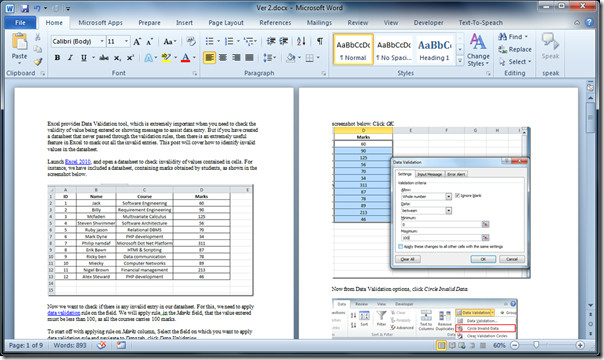Viewport: 604px width, 360px height.
Task: Apply the Heading 1 style
Action: point(434,50)
